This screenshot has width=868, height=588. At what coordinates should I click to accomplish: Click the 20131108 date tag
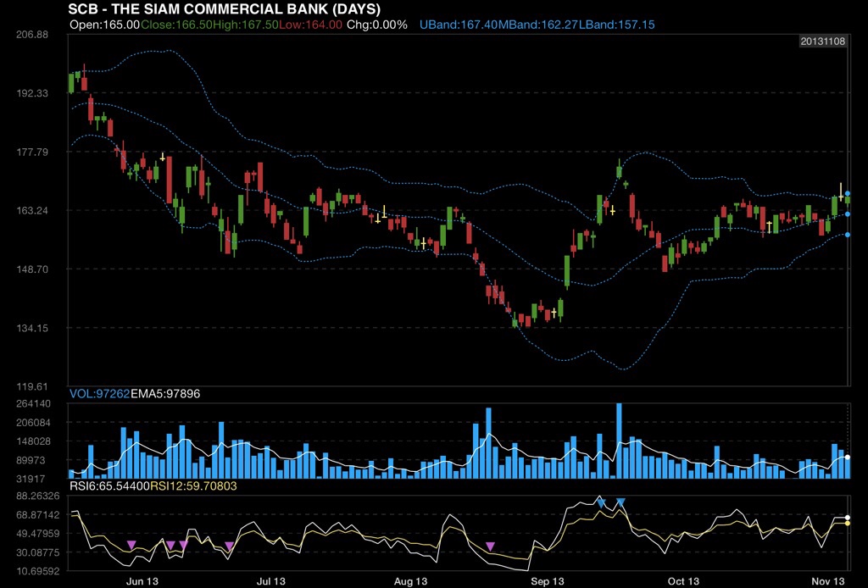822,42
